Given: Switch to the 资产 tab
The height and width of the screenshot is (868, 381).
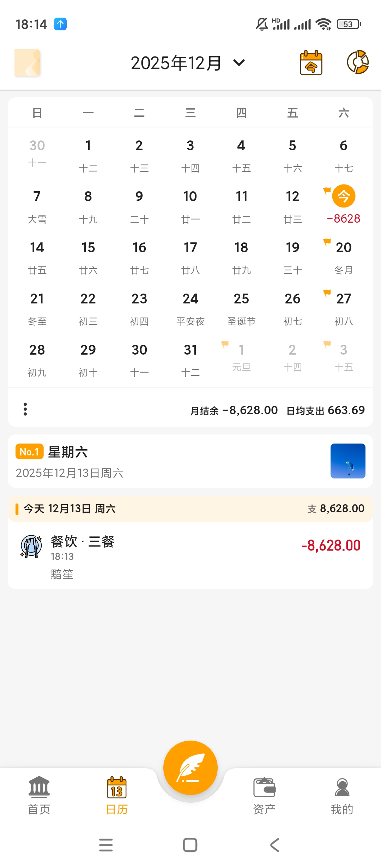Looking at the screenshot, I should [x=264, y=795].
